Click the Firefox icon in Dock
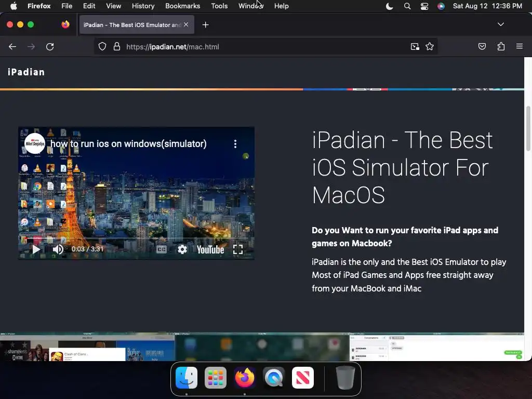 pyautogui.click(x=245, y=378)
